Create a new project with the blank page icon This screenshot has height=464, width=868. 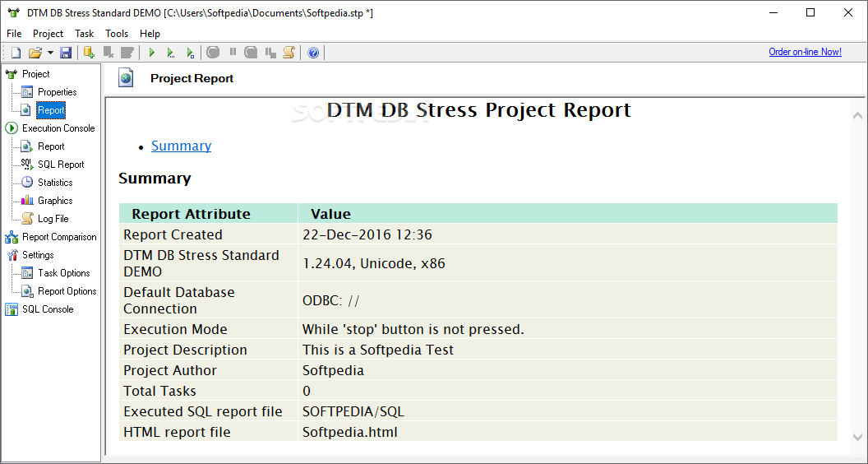pyautogui.click(x=16, y=53)
